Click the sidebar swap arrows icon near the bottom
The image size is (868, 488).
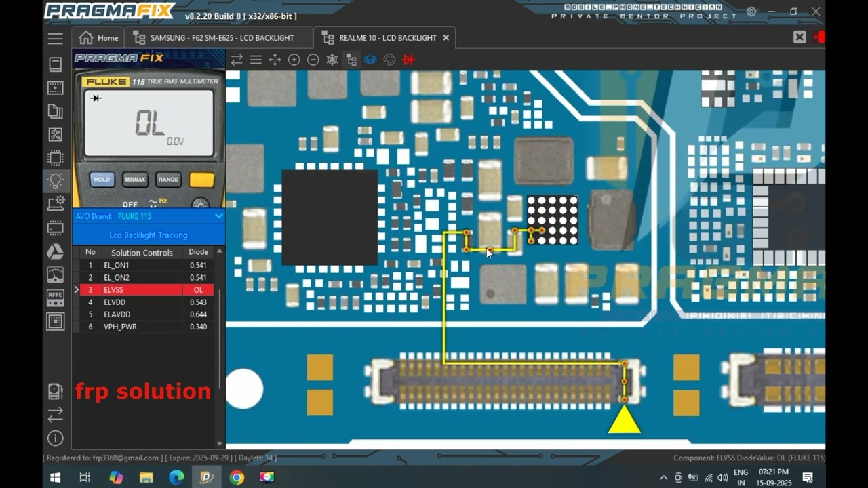(x=56, y=414)
